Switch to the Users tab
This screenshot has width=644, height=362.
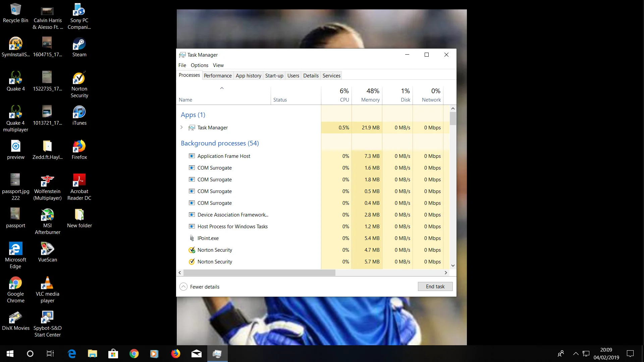[x=293, y=76]
